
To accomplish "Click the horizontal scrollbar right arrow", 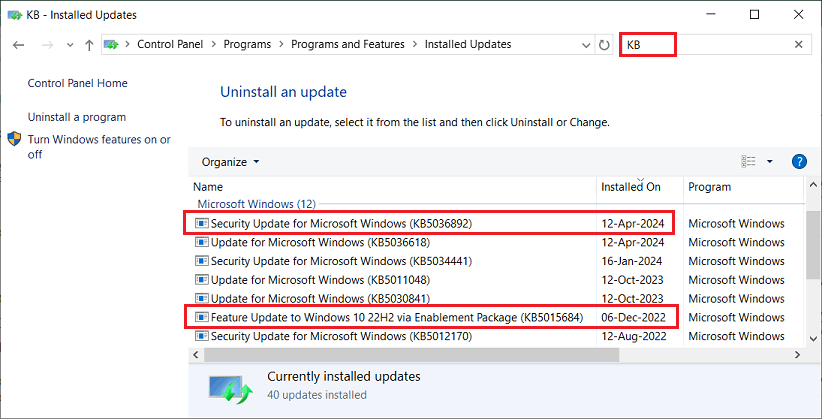I will coord(797,355).
